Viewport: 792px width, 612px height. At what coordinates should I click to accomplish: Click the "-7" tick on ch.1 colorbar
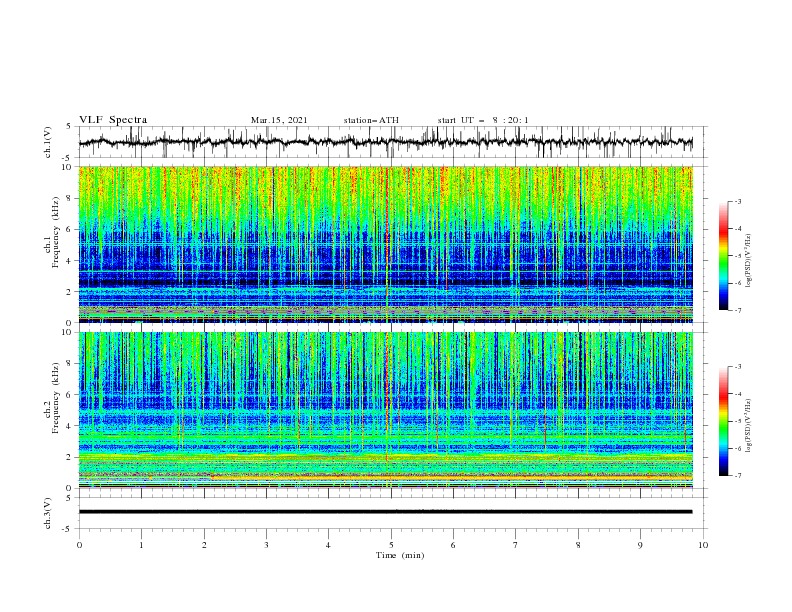(737, 310)
